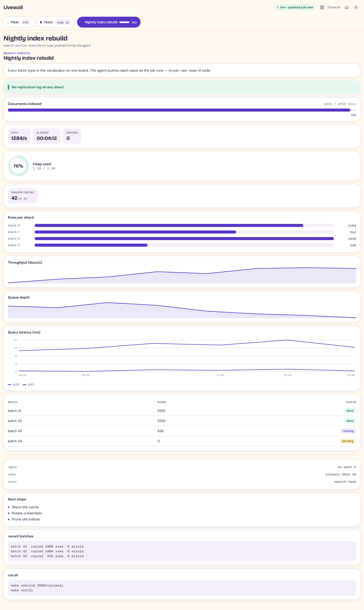Click the SHARDS ONLINE 42 of 42 tile
364x610 pixels.
(x=23, y=196)
